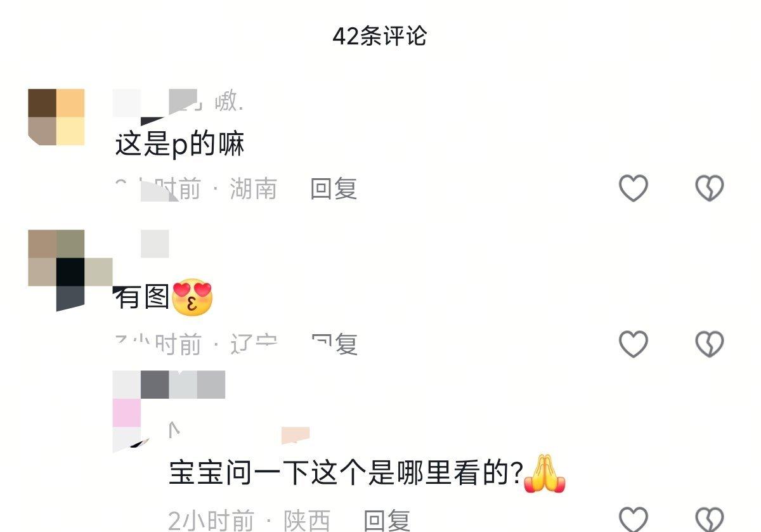Dislike the "有图" comment with broken heart
Viewport: 761px width, 532px height.
point(709,344)
